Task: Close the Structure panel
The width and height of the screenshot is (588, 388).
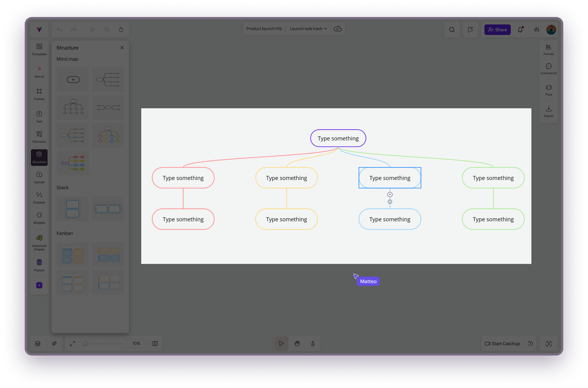Action: [x=122, y=48]
